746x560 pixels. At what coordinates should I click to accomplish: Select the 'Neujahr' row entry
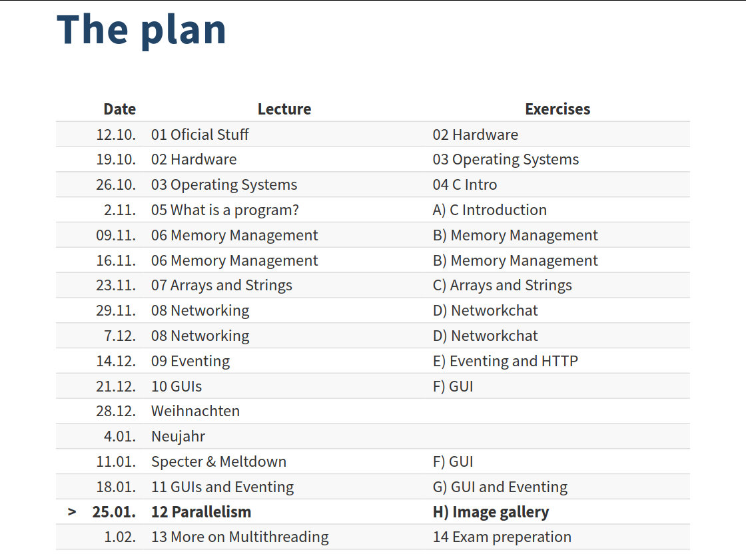pos(179,436)
